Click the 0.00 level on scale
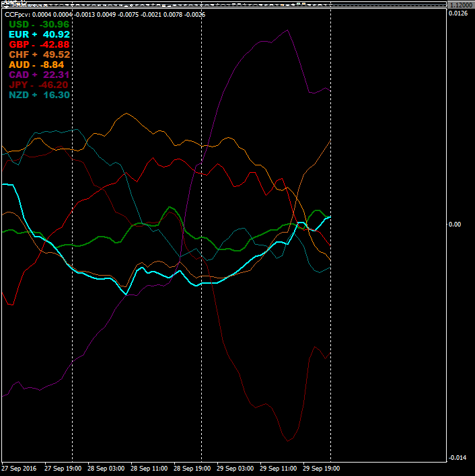 tap(455, 225)
